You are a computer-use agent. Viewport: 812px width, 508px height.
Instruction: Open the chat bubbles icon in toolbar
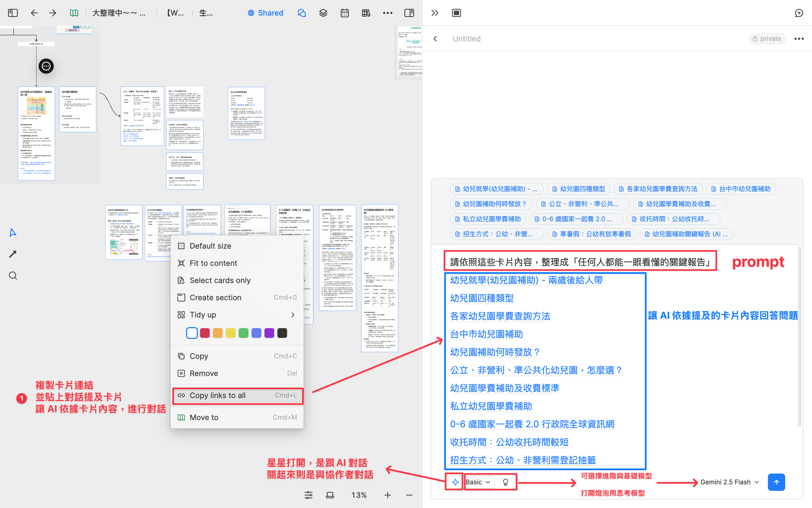302,13
